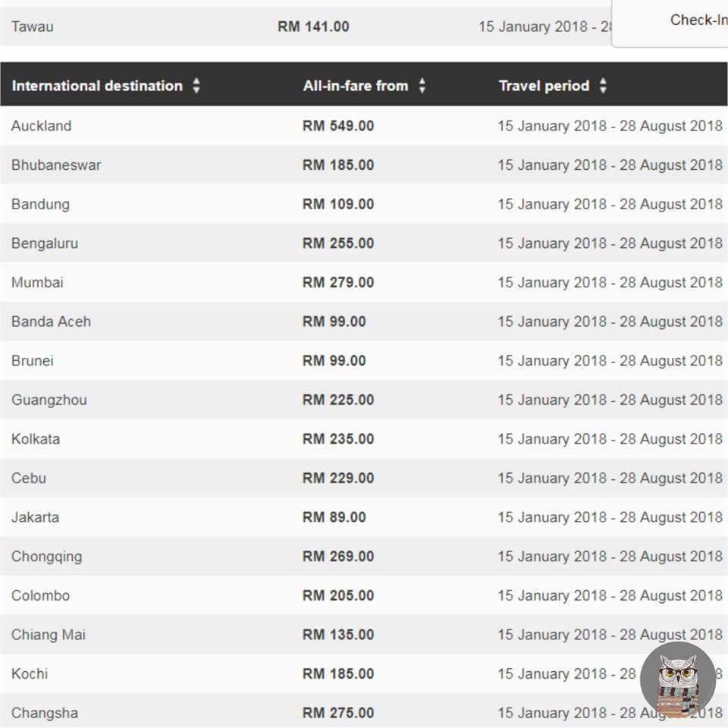Pick the Guangzhou RM 225.00 fare
Screen dimensions: 728x728
[338, 400]
